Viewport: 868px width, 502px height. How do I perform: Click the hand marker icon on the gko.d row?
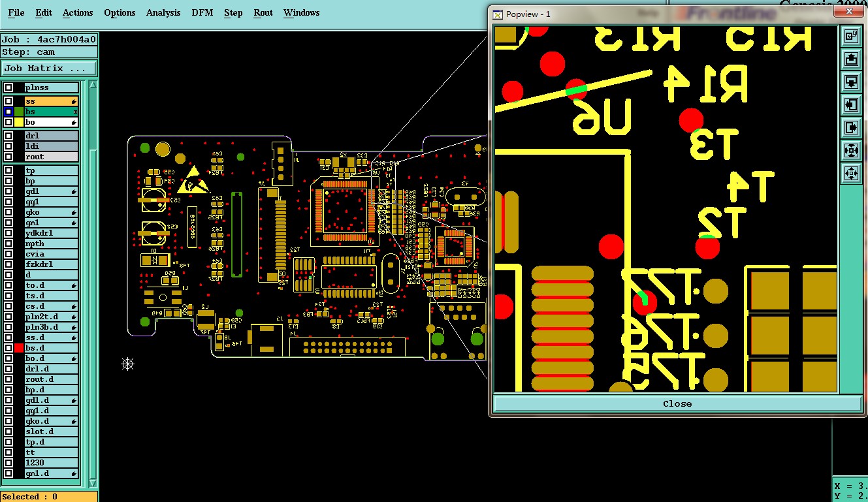[x=74, y=422]
